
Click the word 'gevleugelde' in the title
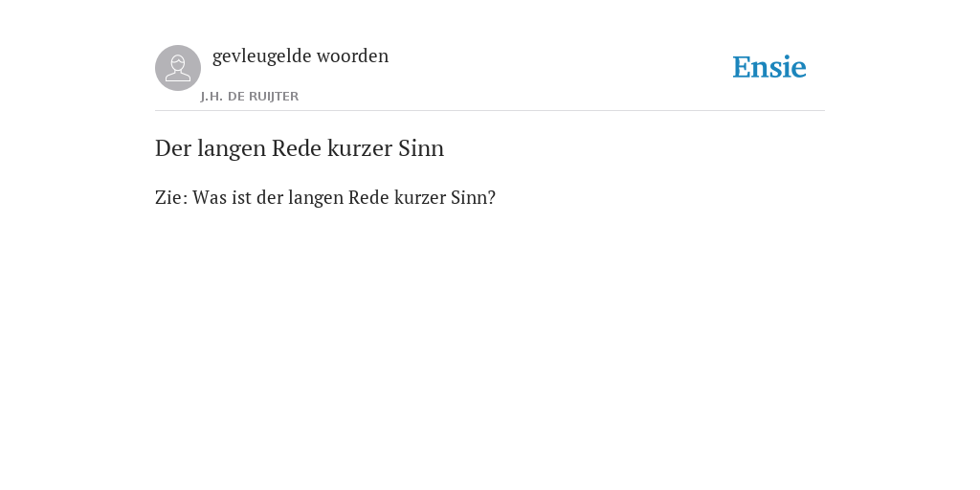coord(262,56)
